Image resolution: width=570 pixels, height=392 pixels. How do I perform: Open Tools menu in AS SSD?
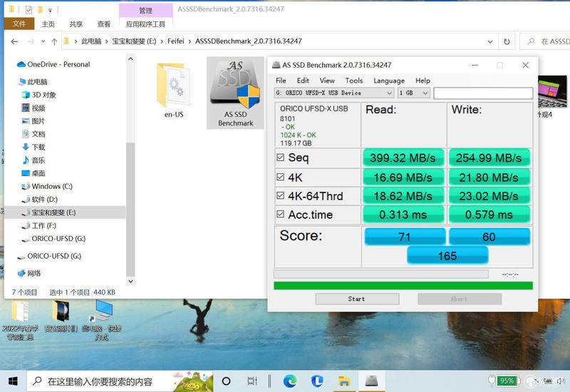click(353, 81)
